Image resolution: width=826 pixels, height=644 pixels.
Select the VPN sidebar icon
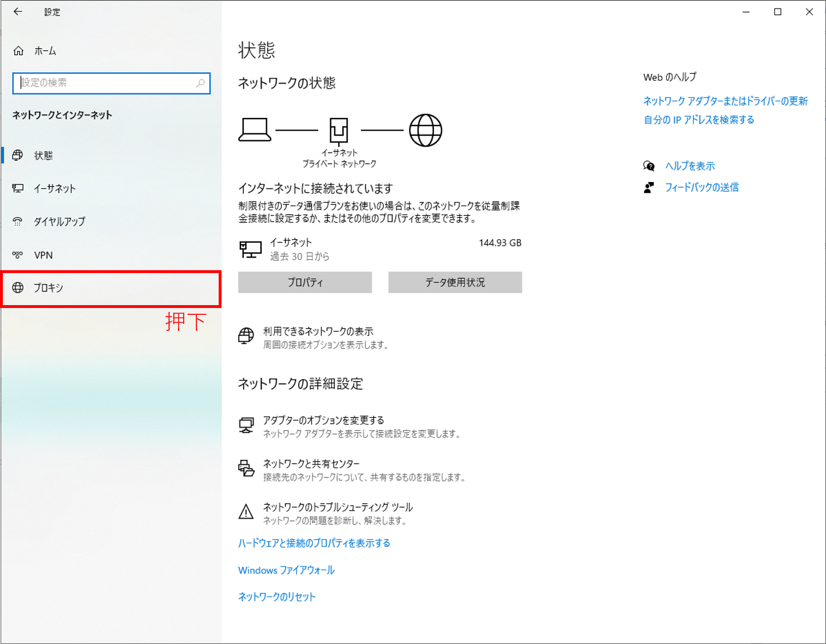point(18,255)
